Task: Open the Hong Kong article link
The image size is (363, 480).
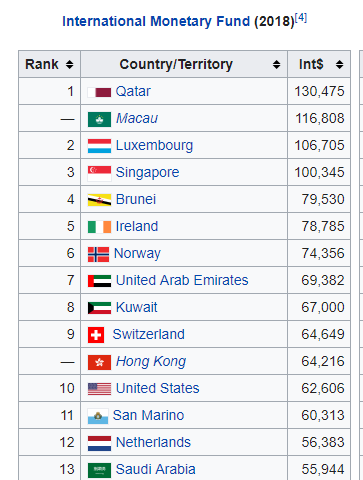Action: click(151, 362)
